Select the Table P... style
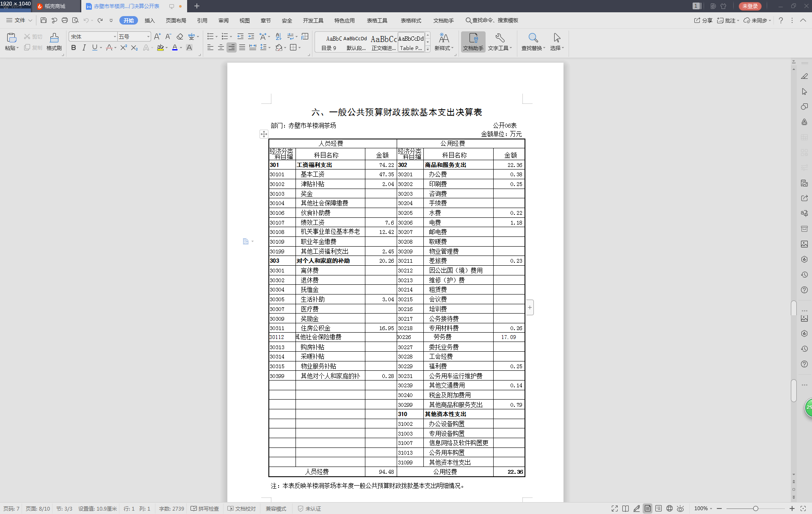Screen dimensions: 812x514 pos(411,42)
